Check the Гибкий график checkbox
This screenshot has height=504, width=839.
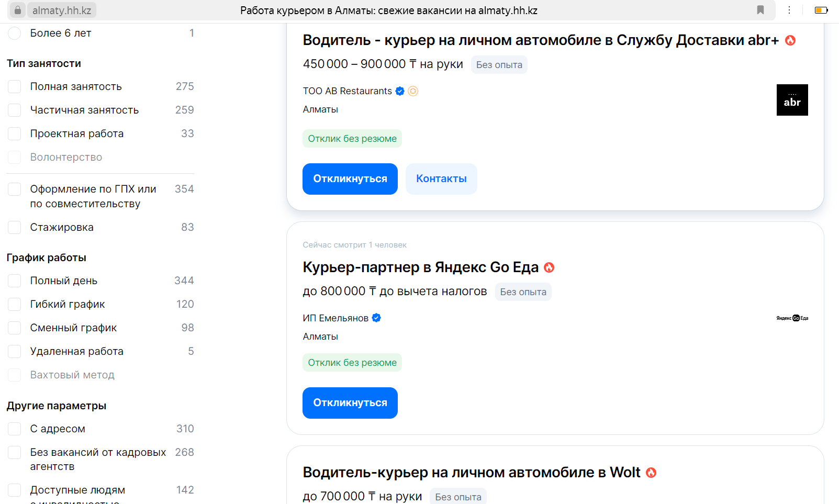[x=15, y=304]
